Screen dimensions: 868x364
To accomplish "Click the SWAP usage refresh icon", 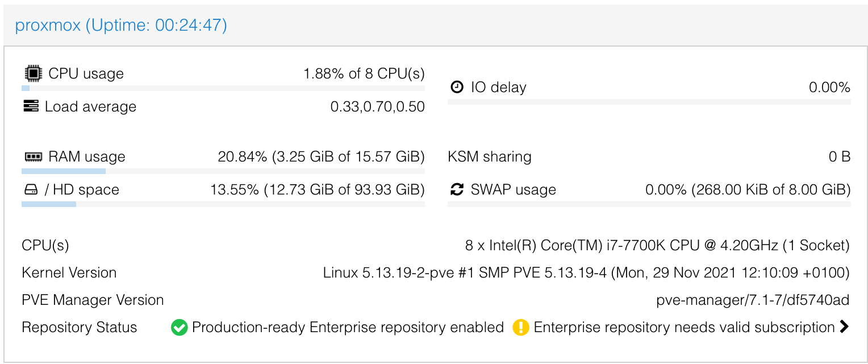I will 457,189.
